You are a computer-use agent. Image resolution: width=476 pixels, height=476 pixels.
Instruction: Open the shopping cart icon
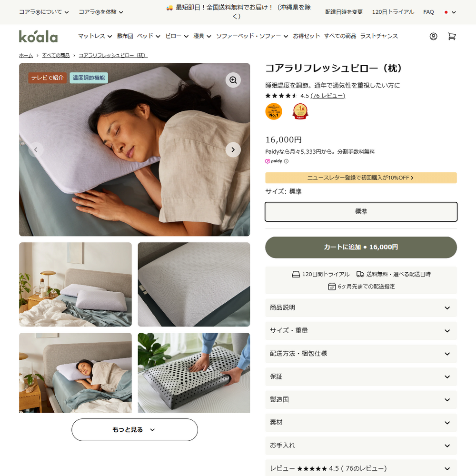pos(452,37)
